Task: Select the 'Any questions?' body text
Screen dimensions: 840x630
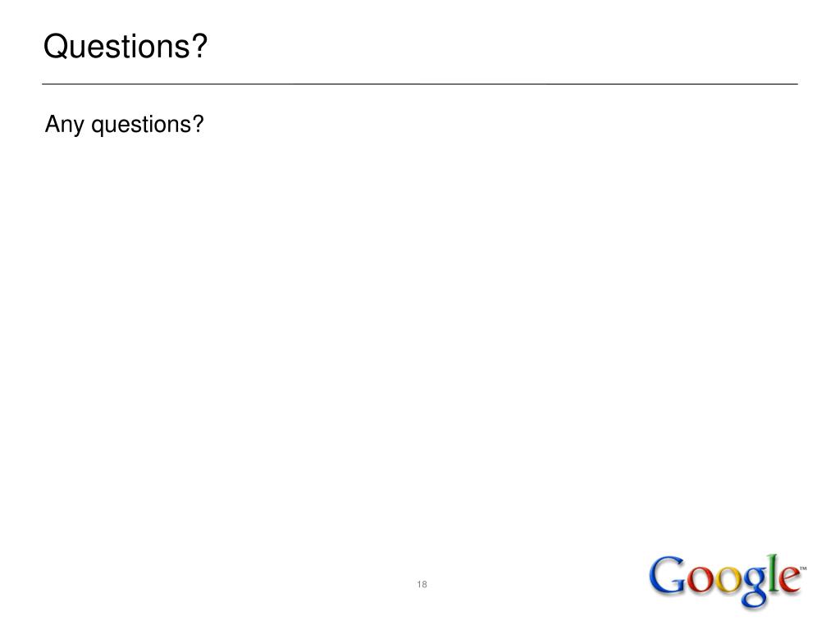Action: click(x=125, y=125)
